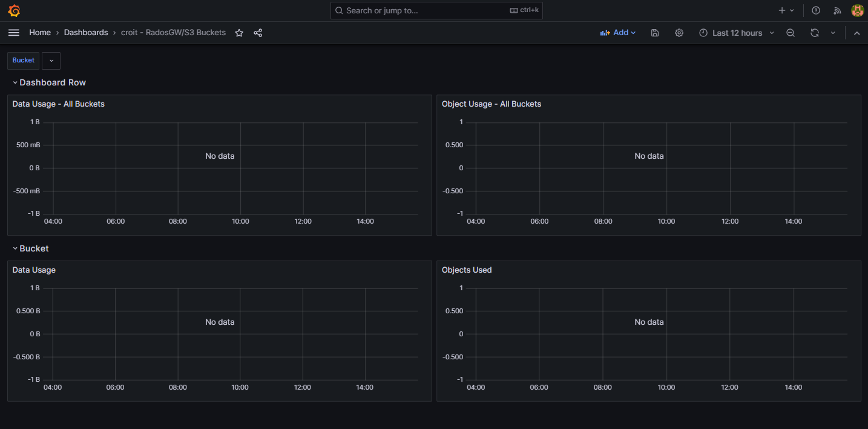Image resolution: width=868 pixels, height=429 pixels.
Task: Click croit - RadosGW/S3 Buckets breadcrumb
Action: pyautogui.click(x=173, y=33)
